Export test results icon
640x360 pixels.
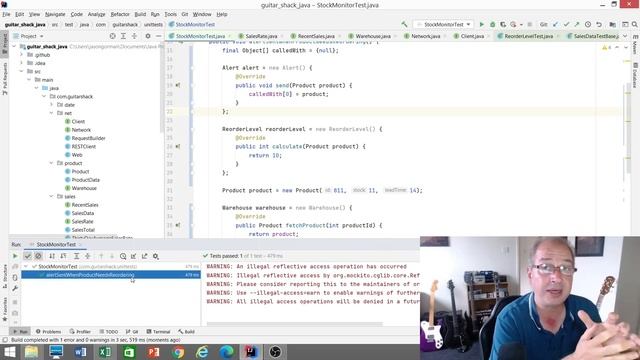coord(144,256)
